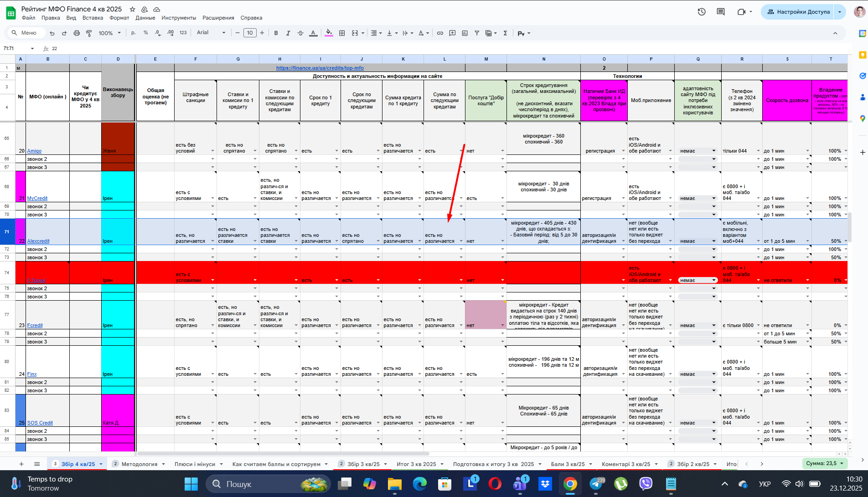Open the Расширения menu
The width and height of the screenshot is (868, 497).
218,18
